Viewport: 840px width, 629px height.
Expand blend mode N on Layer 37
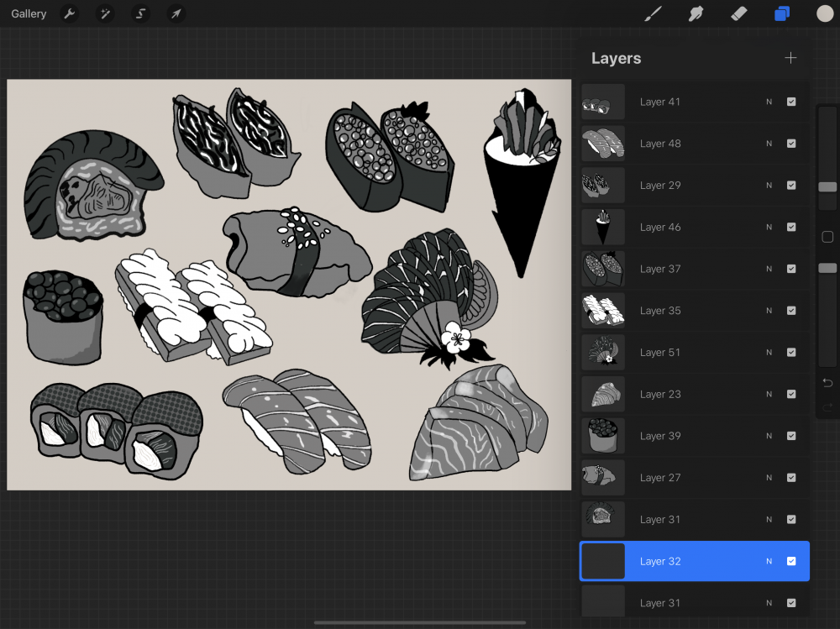coord(769,269)
